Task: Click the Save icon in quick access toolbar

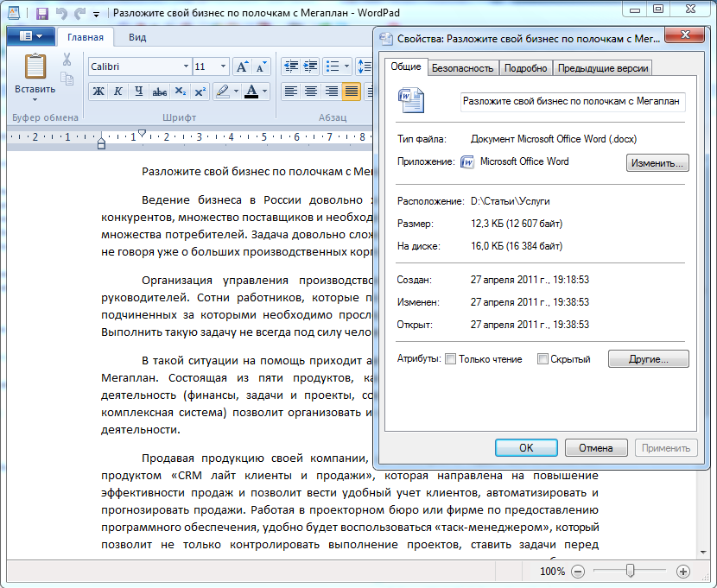Action: click(x=41, y=14)
